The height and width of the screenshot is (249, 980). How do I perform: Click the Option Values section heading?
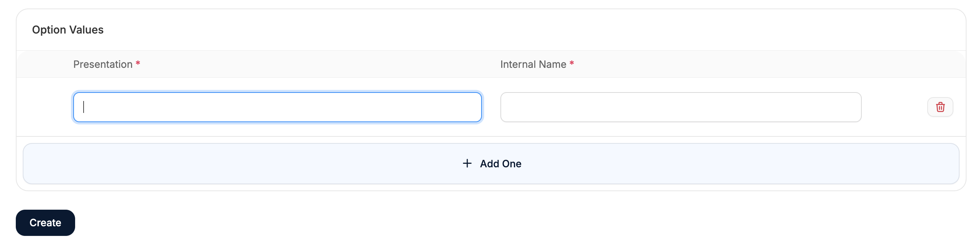click(68, 30)
